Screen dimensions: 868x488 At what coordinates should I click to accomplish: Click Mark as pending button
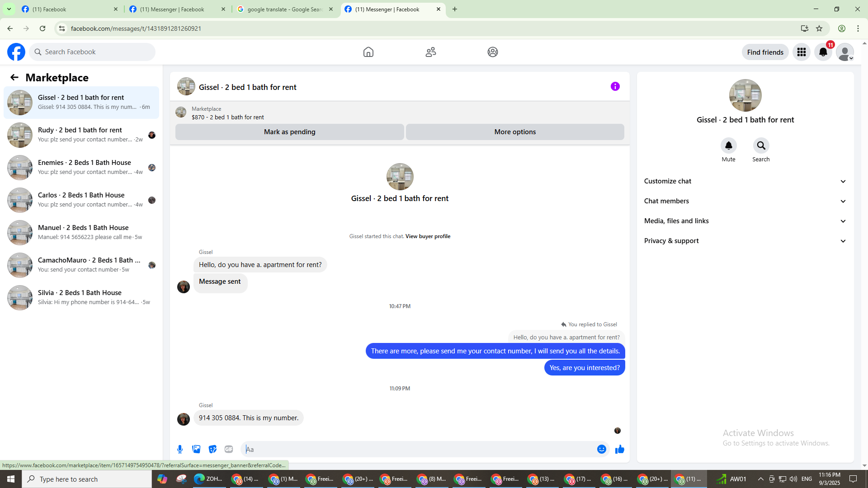pyautogui.click(x=290, y=132)
